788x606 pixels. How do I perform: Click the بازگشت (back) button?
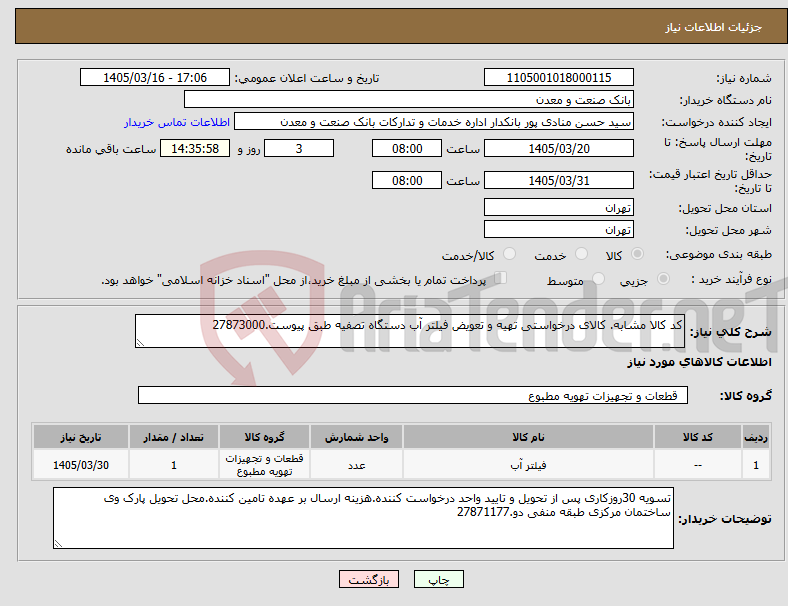[369, 579]
